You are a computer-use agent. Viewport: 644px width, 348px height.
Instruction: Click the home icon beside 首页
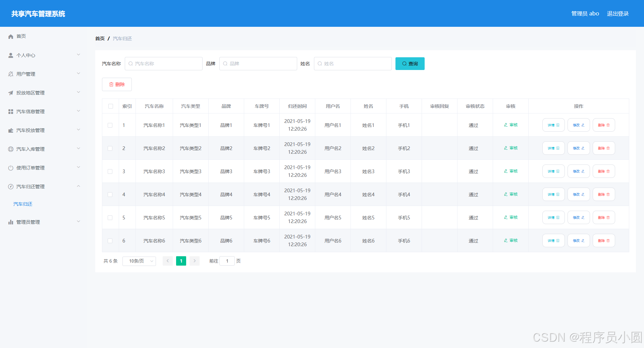click(10, 36)
